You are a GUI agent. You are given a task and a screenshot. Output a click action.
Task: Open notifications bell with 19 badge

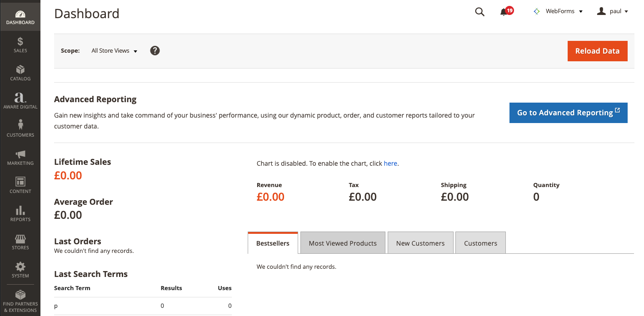click(506, 11)
